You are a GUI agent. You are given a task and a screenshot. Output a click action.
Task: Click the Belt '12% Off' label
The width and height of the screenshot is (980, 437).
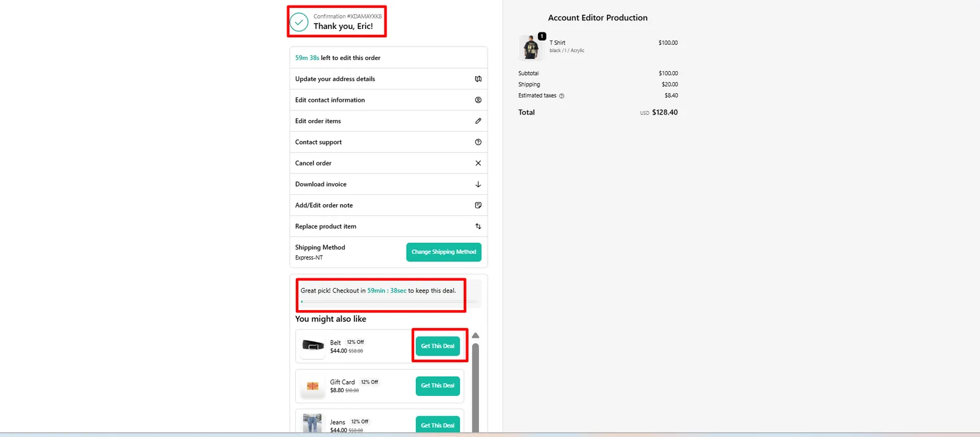pyautogui.click(x=355, y=343)
